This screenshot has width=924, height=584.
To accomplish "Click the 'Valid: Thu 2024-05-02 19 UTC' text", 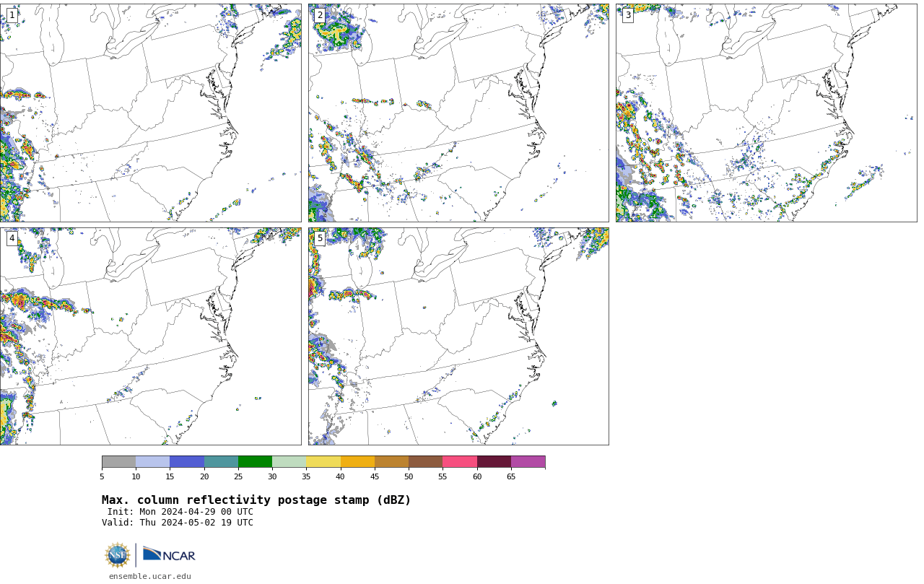I will 178,523.
